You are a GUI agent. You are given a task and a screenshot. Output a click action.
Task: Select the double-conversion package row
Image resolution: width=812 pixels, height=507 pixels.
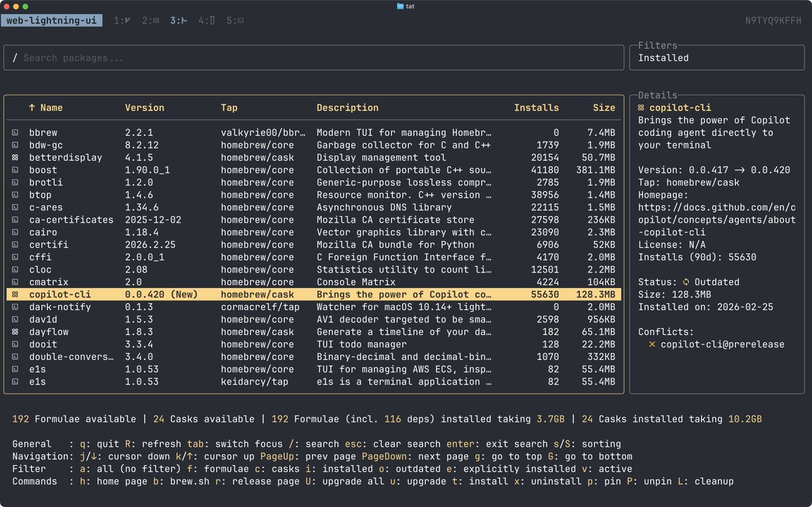click(314, 357)
